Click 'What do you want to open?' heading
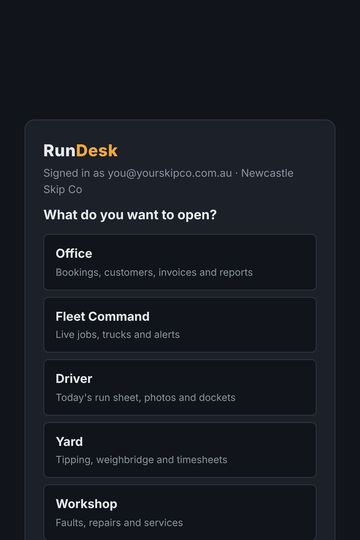The width and height of the screenshot is (360, 540). [x=130, y=215]
